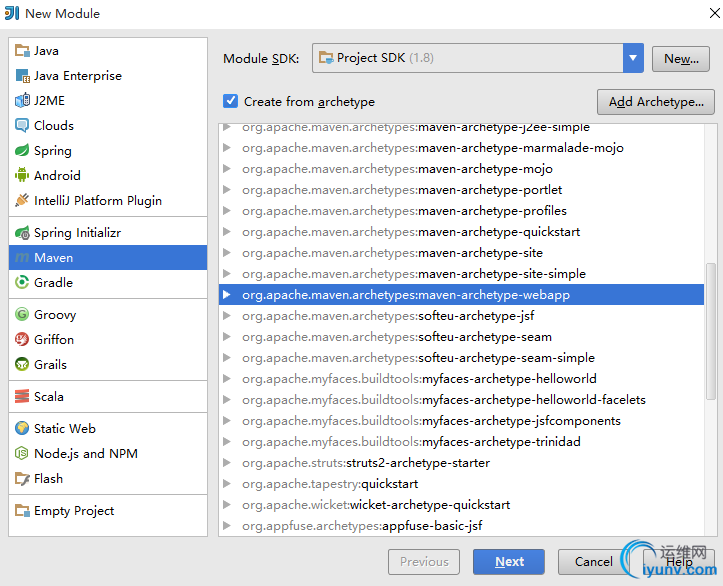Click the Flash folder icon

(x=22, y=479)
